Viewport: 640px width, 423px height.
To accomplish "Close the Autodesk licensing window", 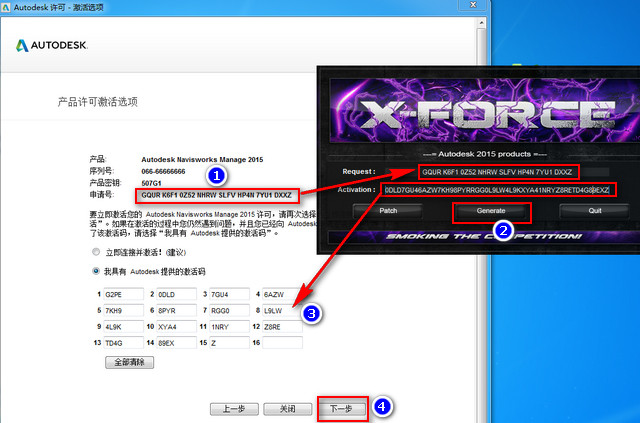I will (x=473, y=4).
